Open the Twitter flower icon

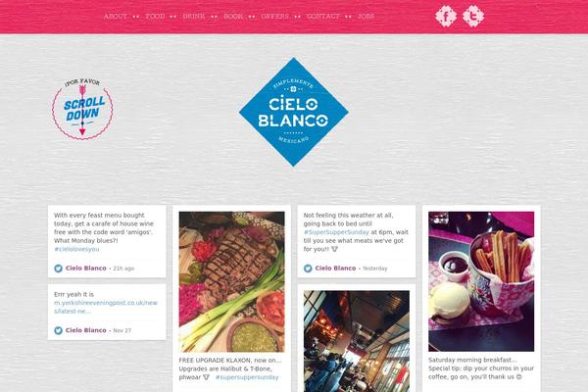pos(473,16)
